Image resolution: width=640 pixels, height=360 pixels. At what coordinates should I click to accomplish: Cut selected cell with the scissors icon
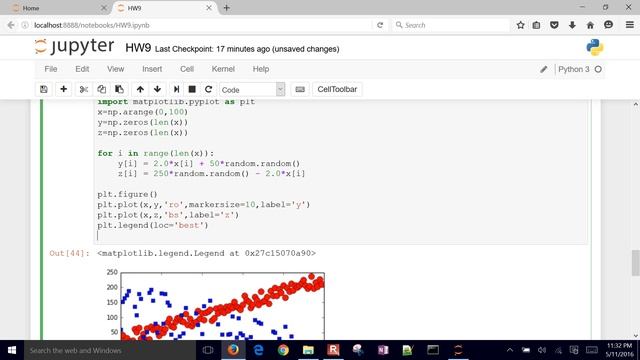pyautogui.click(x=84, y=89)
